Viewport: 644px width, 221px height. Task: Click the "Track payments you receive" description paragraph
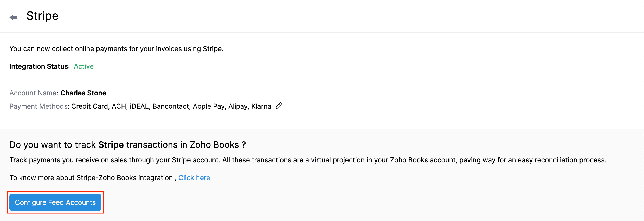pos(308,160)
